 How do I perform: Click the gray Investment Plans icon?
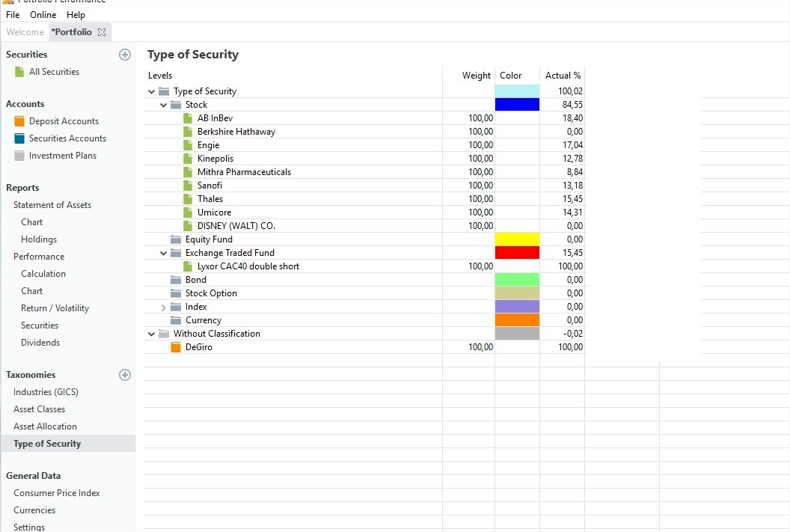pos(19,156)
